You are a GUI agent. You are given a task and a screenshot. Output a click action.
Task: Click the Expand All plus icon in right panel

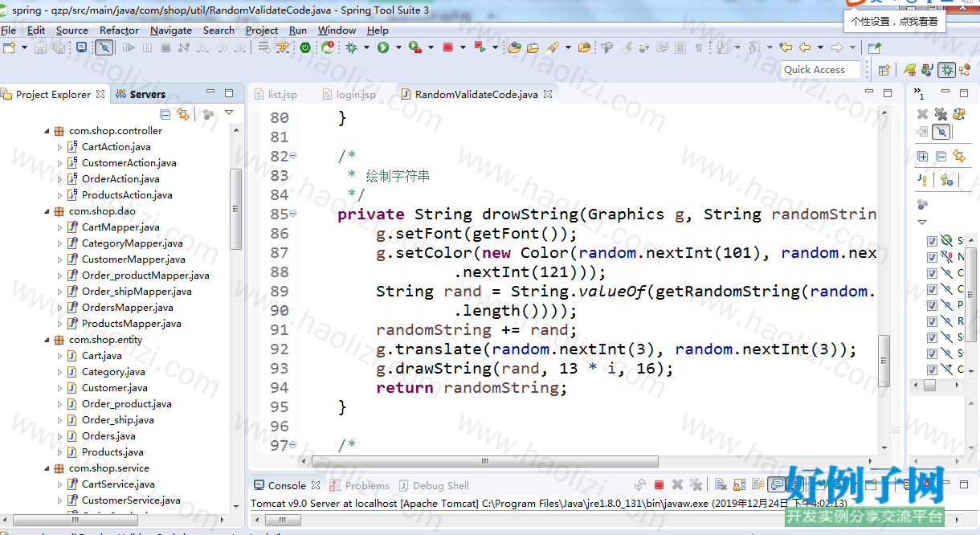pyautogui.click(x=922, y=156)
